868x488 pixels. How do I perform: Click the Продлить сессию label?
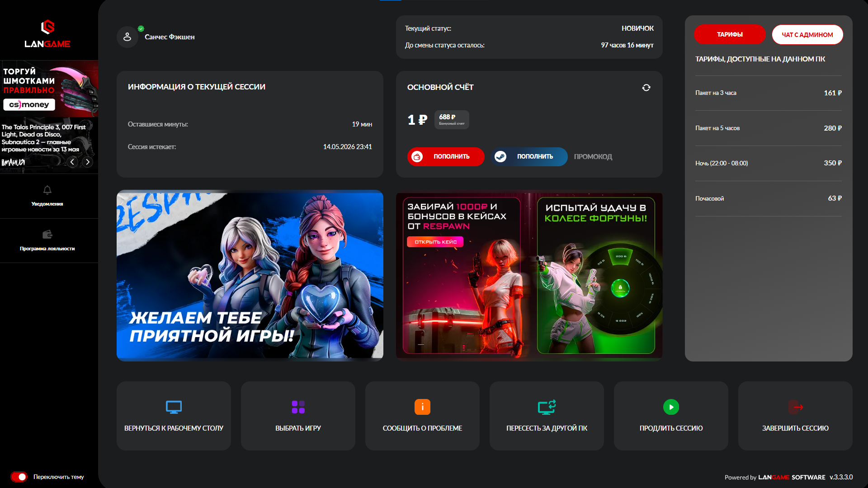671,428
